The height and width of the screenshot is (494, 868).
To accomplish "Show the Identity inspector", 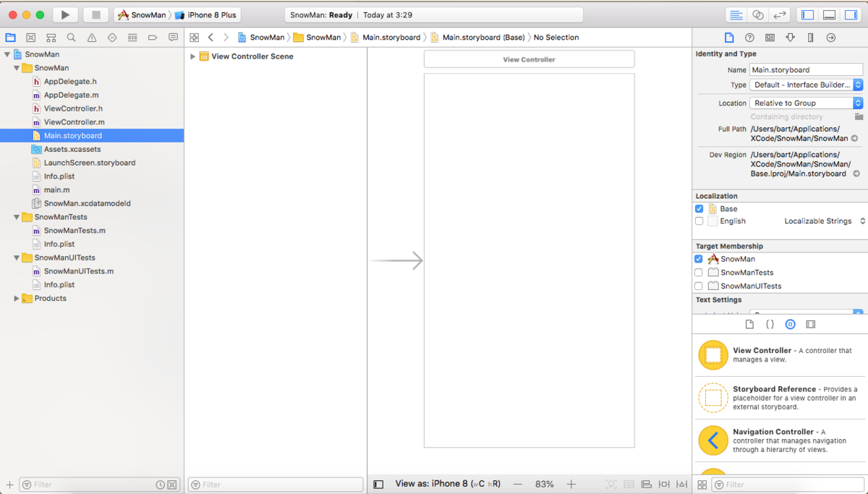I will pyautogui.click(x=770, y=37).
